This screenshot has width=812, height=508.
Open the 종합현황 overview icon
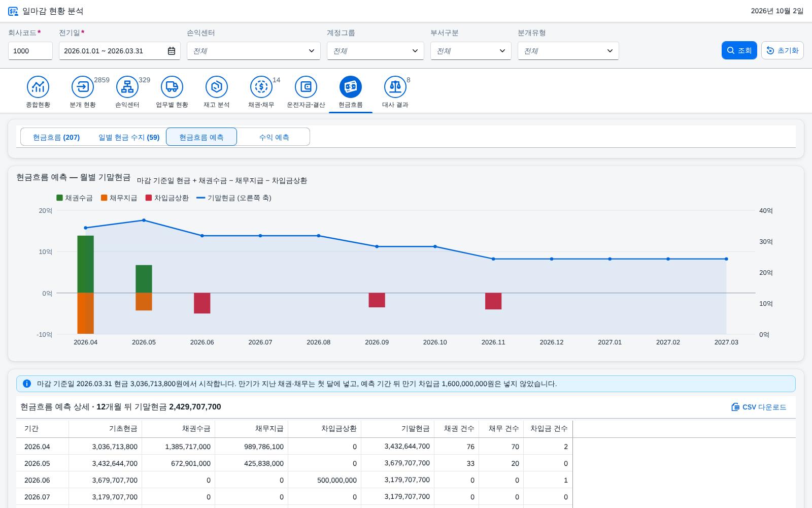[38, 87]
